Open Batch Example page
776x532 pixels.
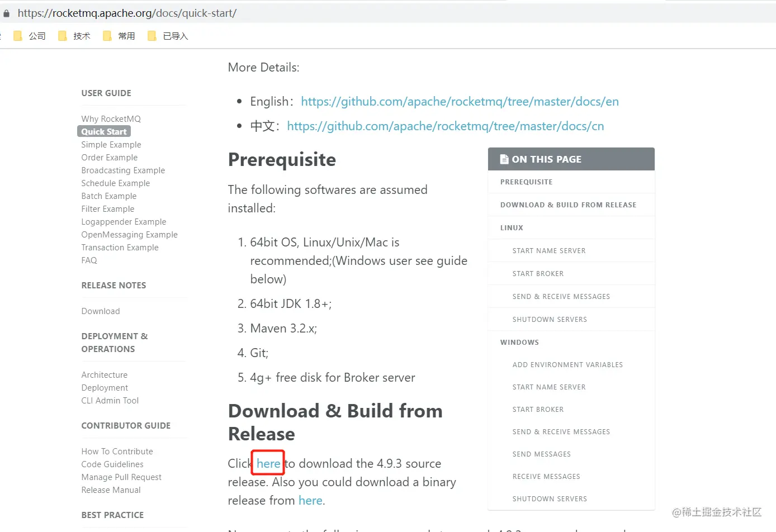(108, 196)
